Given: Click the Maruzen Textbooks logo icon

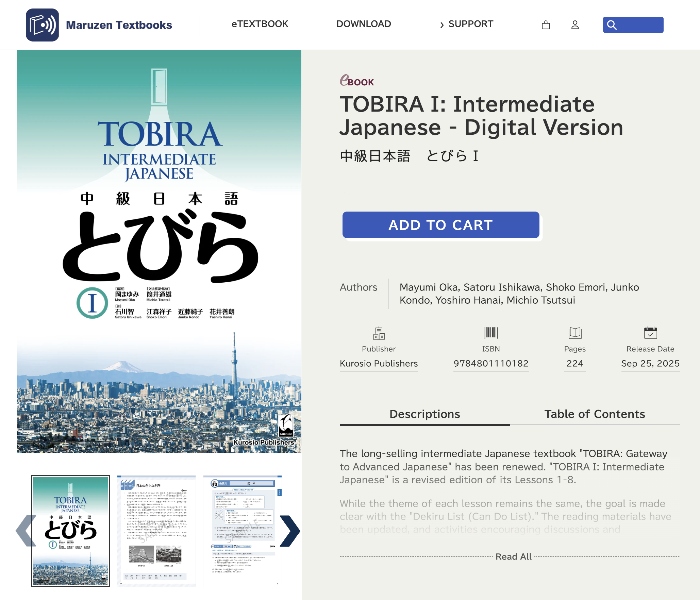Looking at the screenshot, I should point(42,25).
